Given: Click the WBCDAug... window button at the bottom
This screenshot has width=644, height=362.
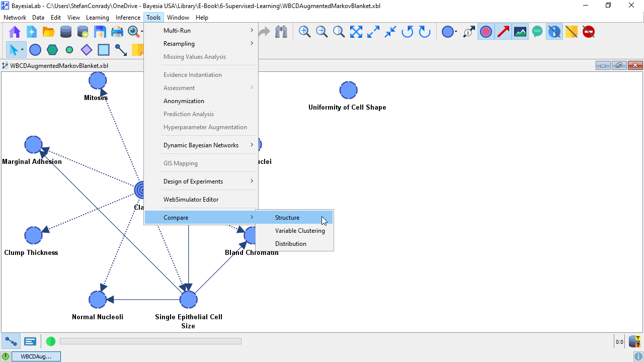Looking at the screenshot, I should pyautogui.click(x=36, y=356).
